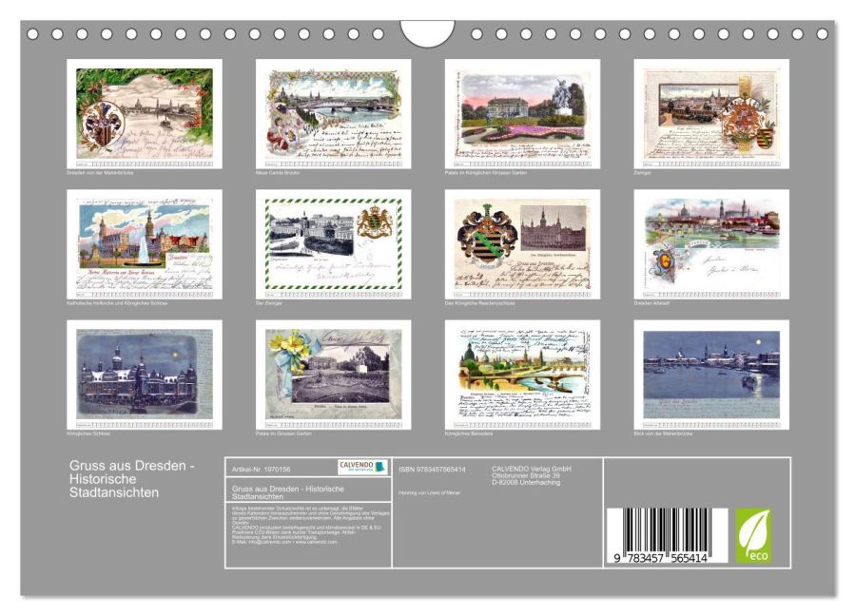Viewport: 855px width, 616px height.
Task: Click the 'CALVENDO Verlag GmbH' address block
Action: coord(532,475)
